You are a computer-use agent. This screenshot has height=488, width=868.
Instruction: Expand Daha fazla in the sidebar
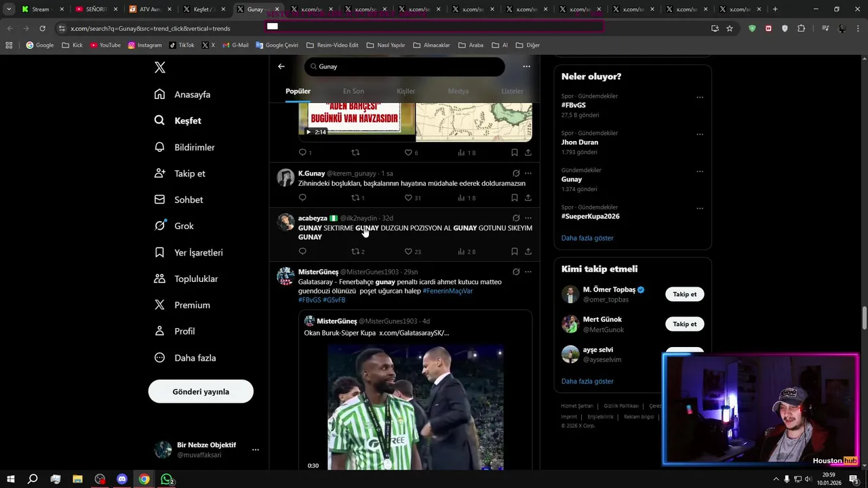185,358
